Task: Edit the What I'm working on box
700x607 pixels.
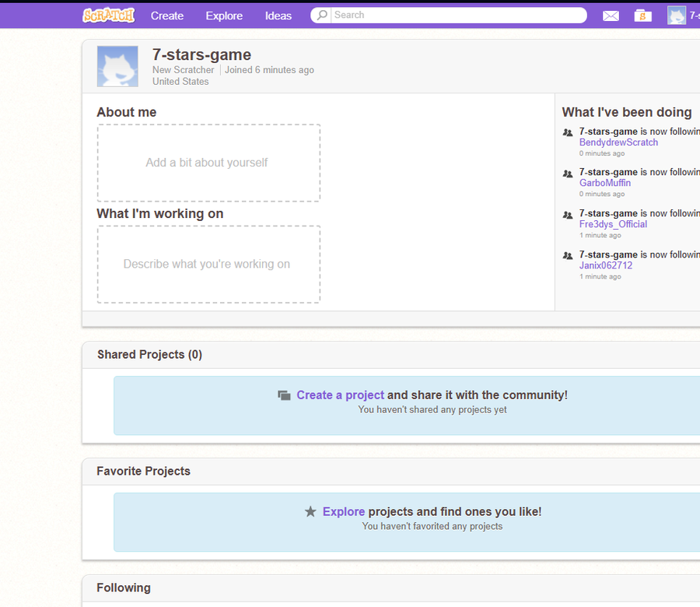Action: point(208,265)
